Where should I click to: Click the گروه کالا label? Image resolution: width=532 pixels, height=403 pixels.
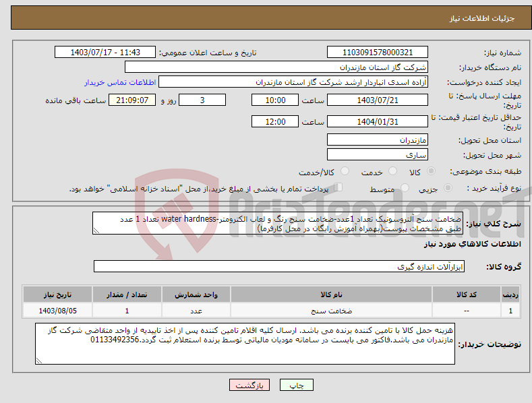pos(504,267)
